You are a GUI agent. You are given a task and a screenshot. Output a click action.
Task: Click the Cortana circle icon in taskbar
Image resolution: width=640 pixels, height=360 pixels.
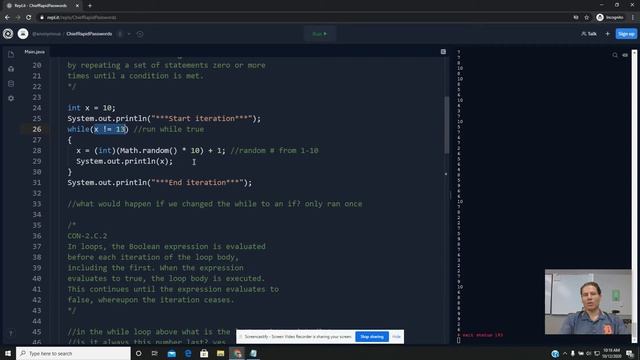pos(138,353)
